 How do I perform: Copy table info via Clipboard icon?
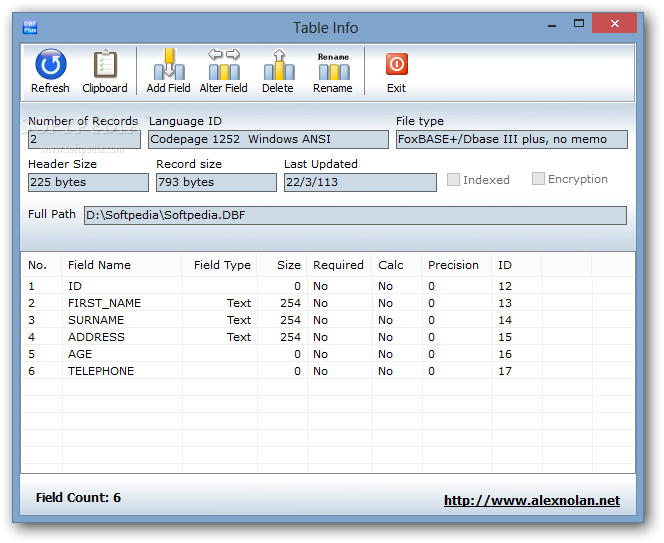point(105,64)
